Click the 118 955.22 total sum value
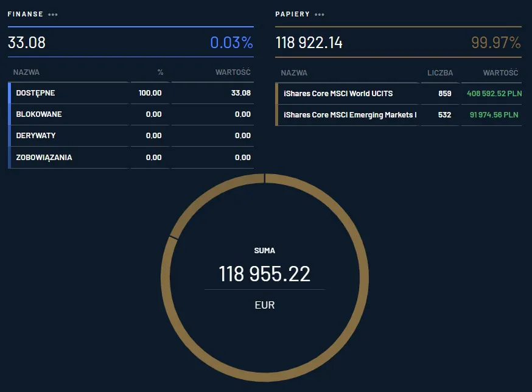This screenshot has width=532, height=392. [x=265, y=274]
